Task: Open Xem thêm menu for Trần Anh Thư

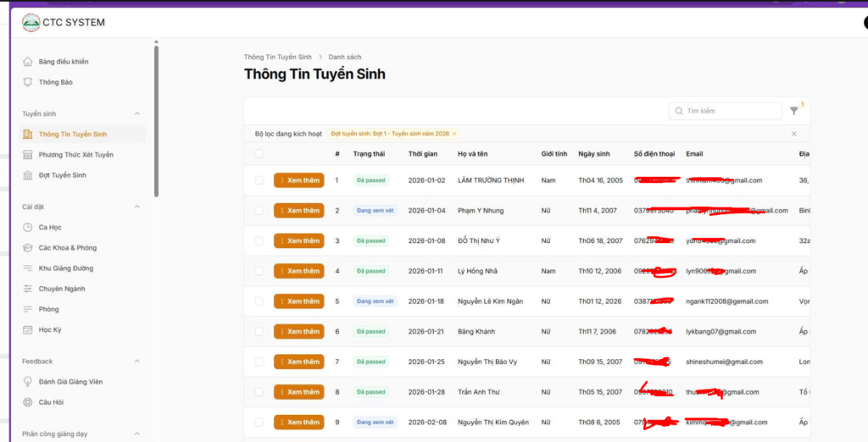Action: 299,392
